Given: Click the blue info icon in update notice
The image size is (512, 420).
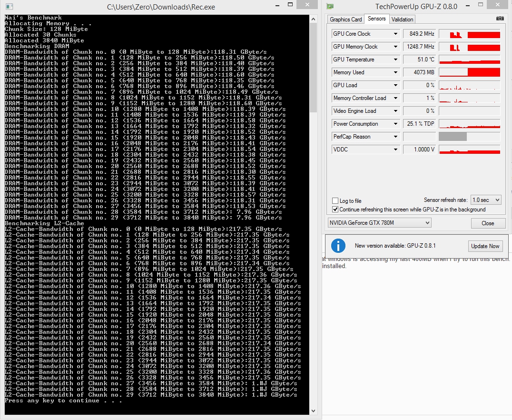Looking at the screenshot, I should [338, 246].
